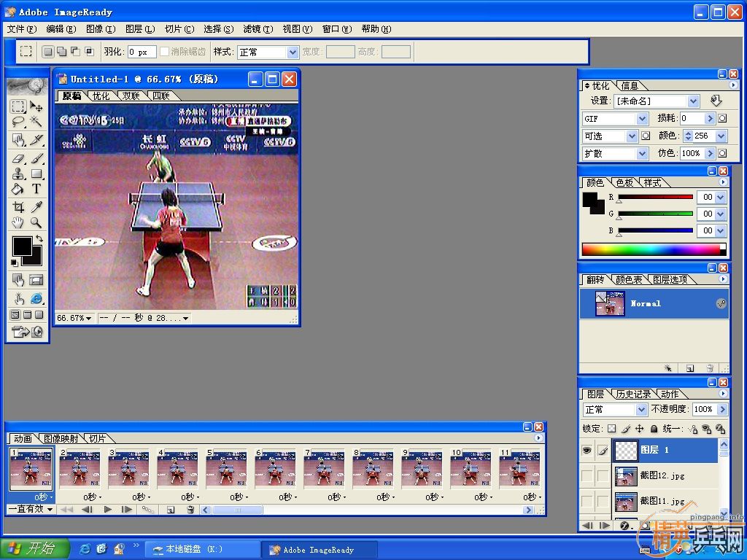Click Preview in Internet Explorer icon
The width and height of the screenshot is (747, 560).
tap(36, 298)
